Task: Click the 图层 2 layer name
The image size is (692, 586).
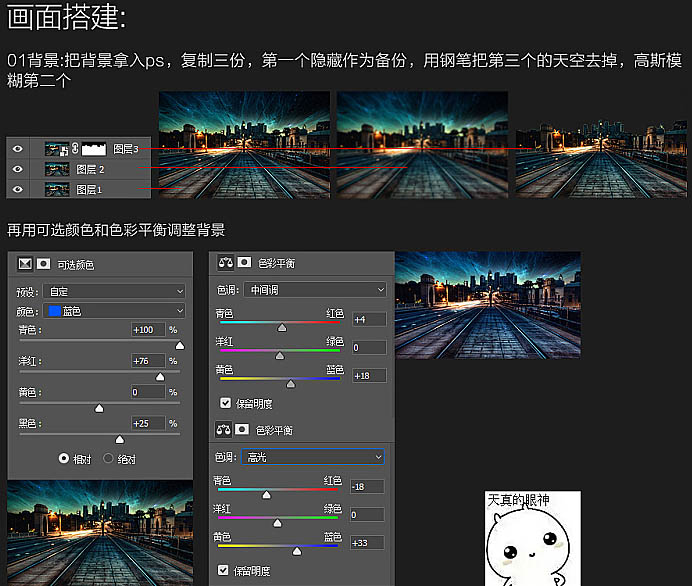Action: point(90,169)
